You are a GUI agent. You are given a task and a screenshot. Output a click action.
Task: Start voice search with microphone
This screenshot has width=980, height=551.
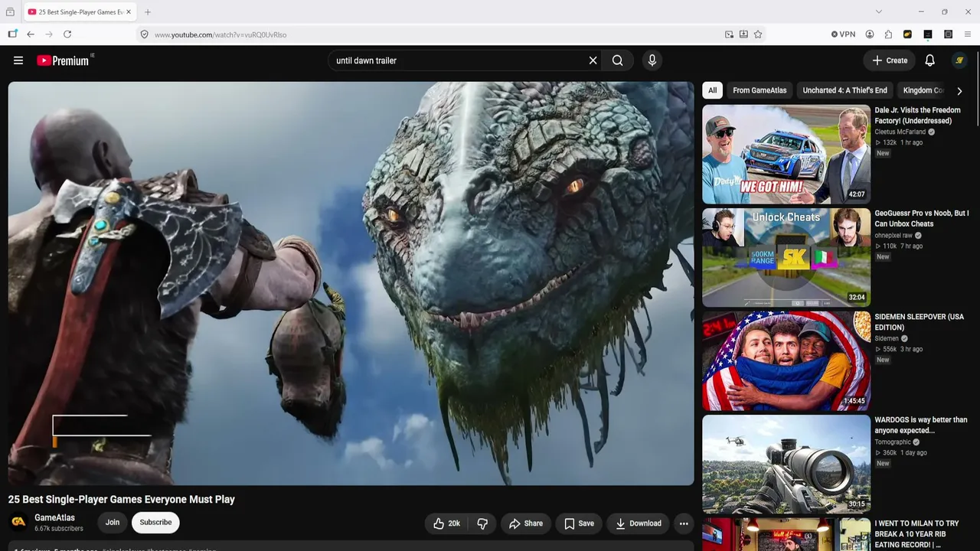click(652, 60)
